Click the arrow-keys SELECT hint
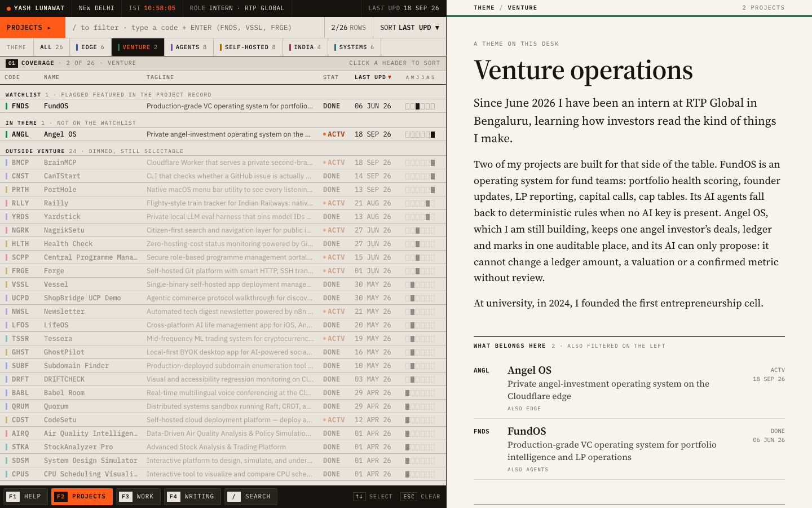 point(373,497)
